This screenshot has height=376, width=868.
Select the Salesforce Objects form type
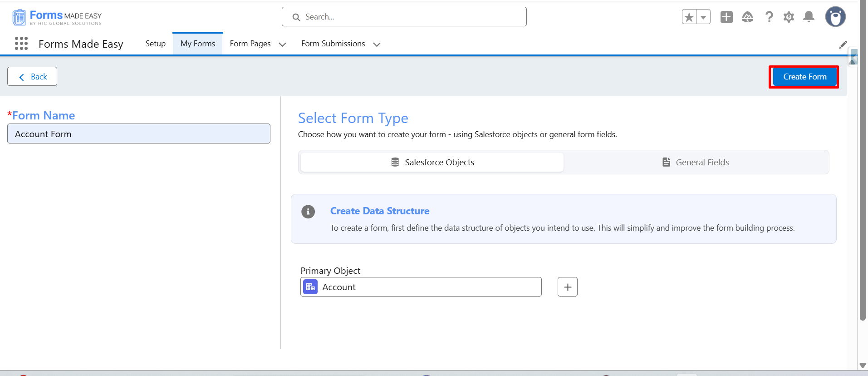tap(432, 162)
